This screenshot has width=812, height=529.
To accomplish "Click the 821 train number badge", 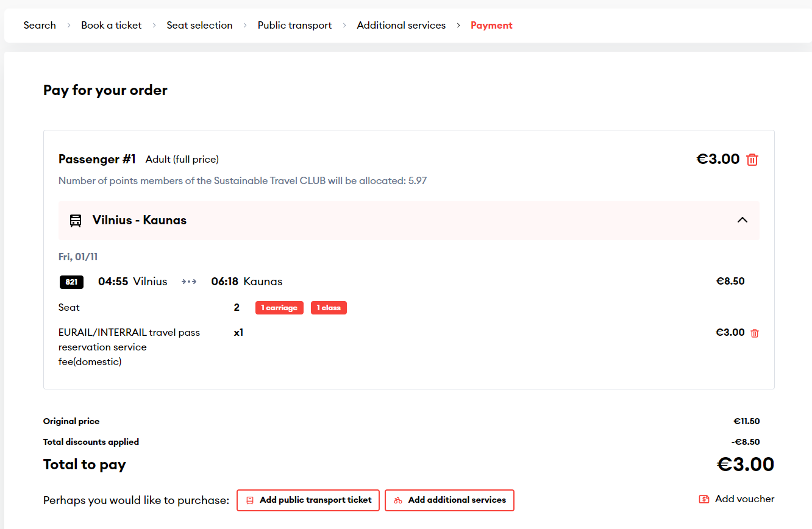I will tap(71, 282).
